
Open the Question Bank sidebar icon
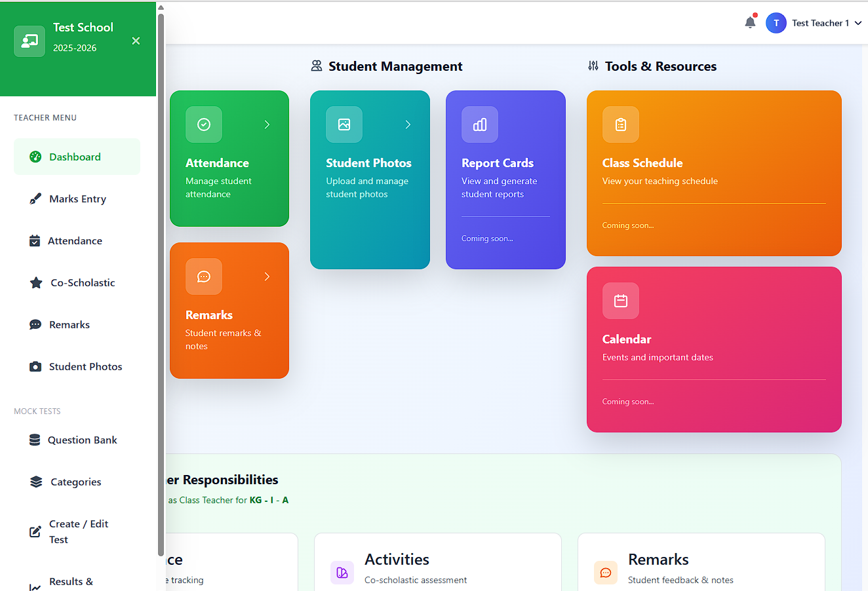(35, 440)
